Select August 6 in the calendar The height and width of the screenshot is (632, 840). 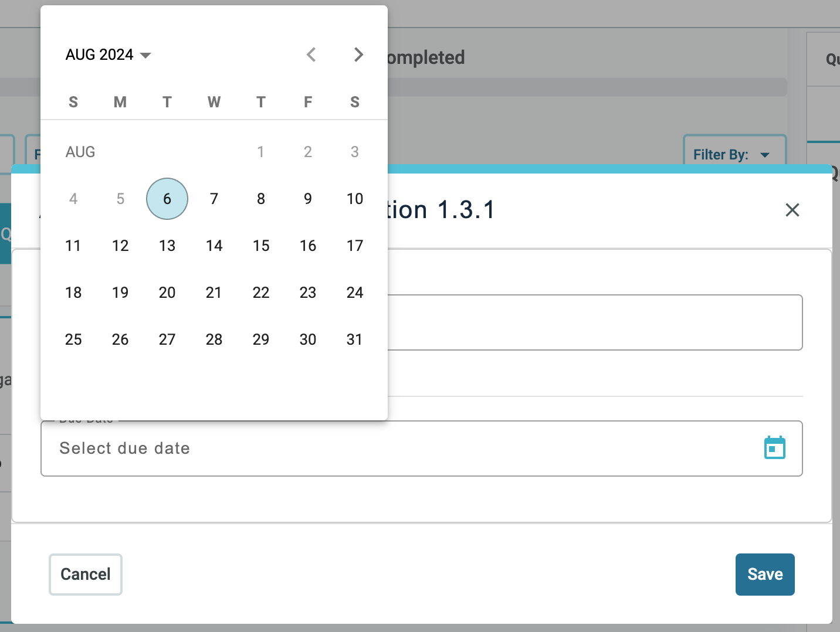pos(167,199)
